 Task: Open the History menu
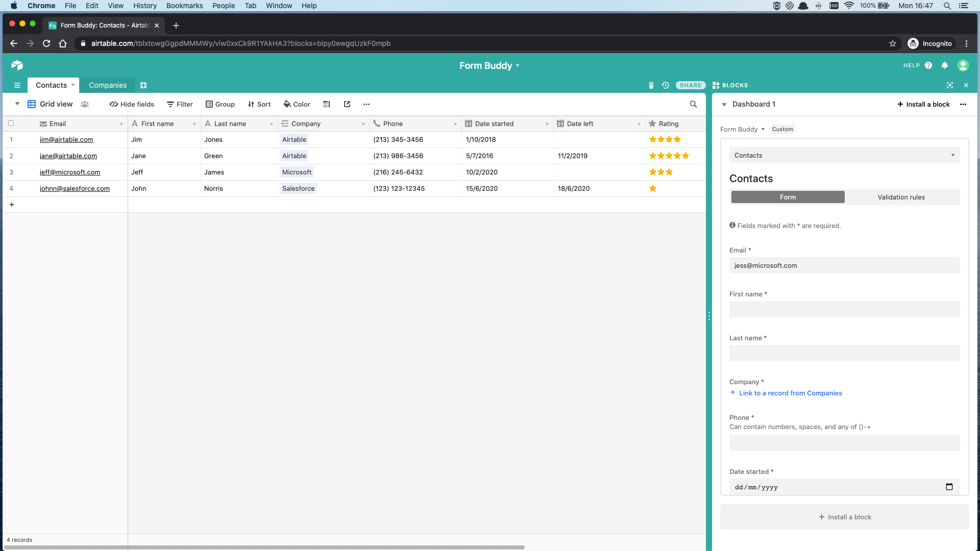click(145, 6)
